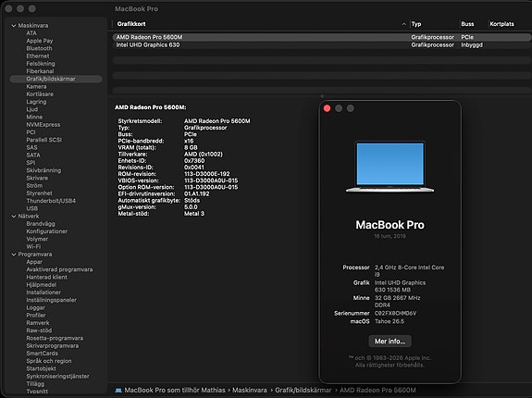Select AMD Radeon Pro 5600M row
Image resolution: width=532 pixels, height=398 pixels.
(321, 37)
